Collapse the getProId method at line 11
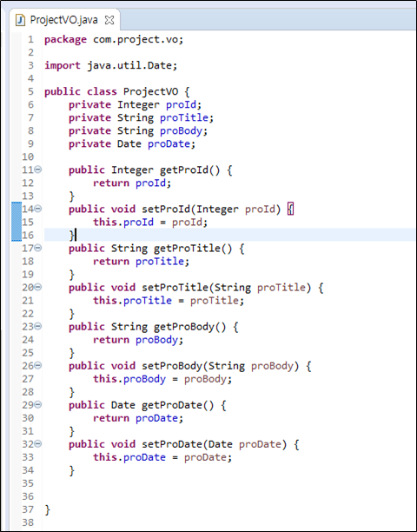The width and height of the screenshot is (417, 532). coord(38,170)
